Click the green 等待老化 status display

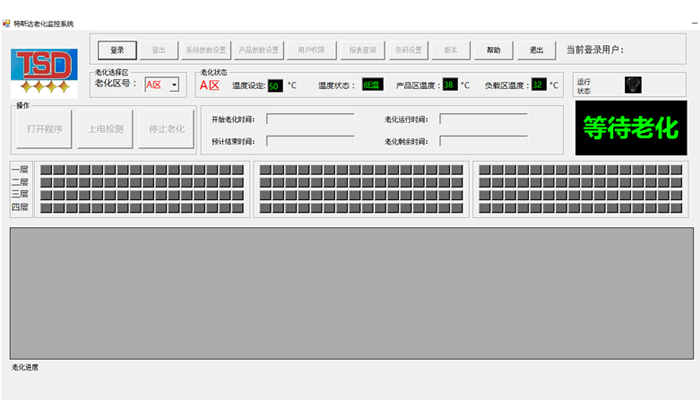tap(630, 127)
